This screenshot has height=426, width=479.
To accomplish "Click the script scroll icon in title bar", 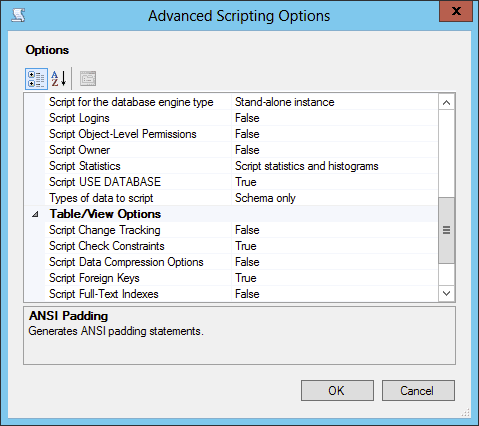I will [x=18, y=15].
